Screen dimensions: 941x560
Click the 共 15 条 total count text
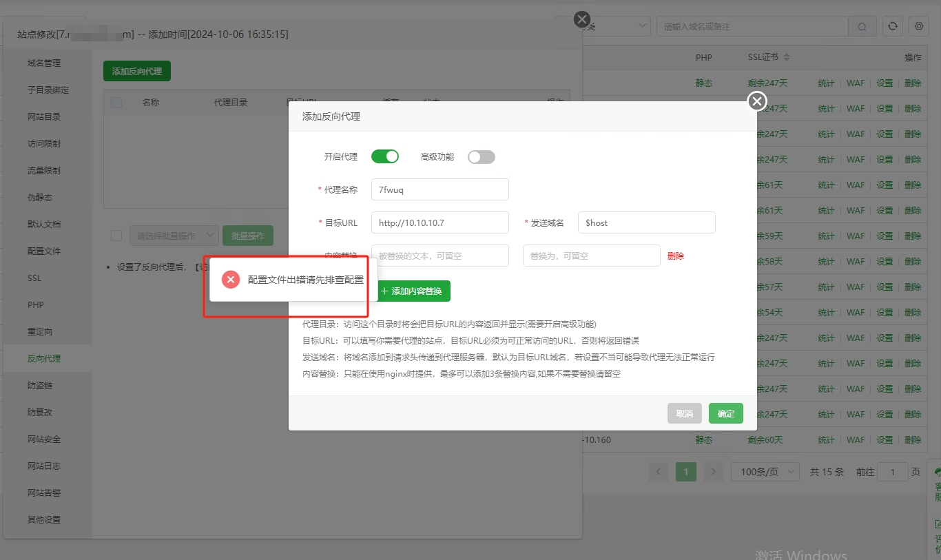tap(827, 472)
